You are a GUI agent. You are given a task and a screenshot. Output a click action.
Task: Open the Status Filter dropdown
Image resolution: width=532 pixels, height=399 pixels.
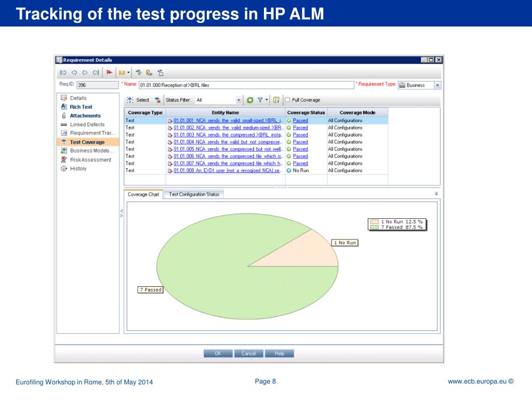(x=239, y=100)
